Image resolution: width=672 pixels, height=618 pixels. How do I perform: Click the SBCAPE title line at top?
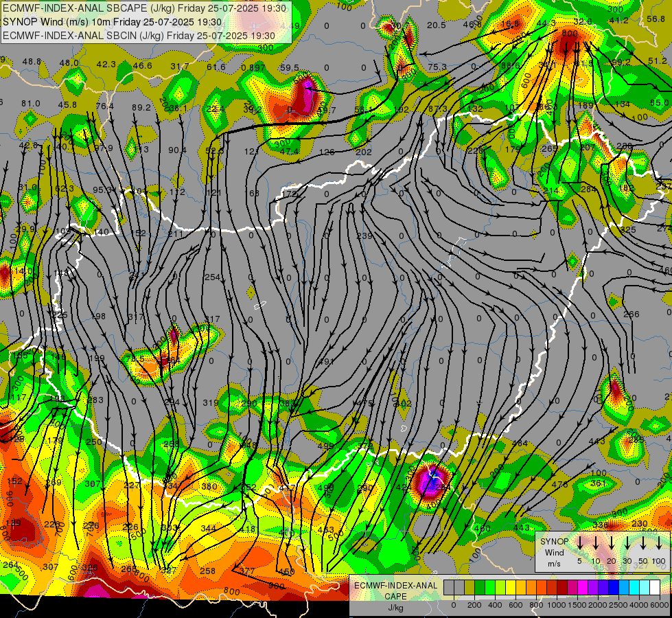pyautogui.click(x=144, y=8)
